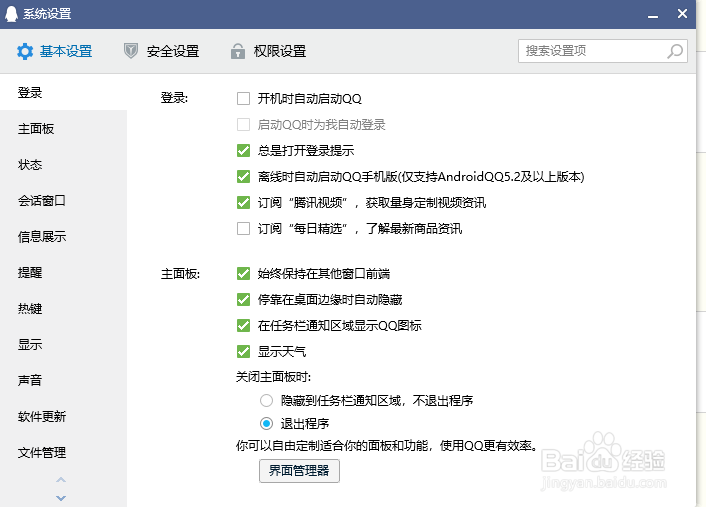The width and height of the screenshot is (706, 507).
Task: Click the padlock icon for 权限设置
Action: pyautogui.click(x=238, y=51)
